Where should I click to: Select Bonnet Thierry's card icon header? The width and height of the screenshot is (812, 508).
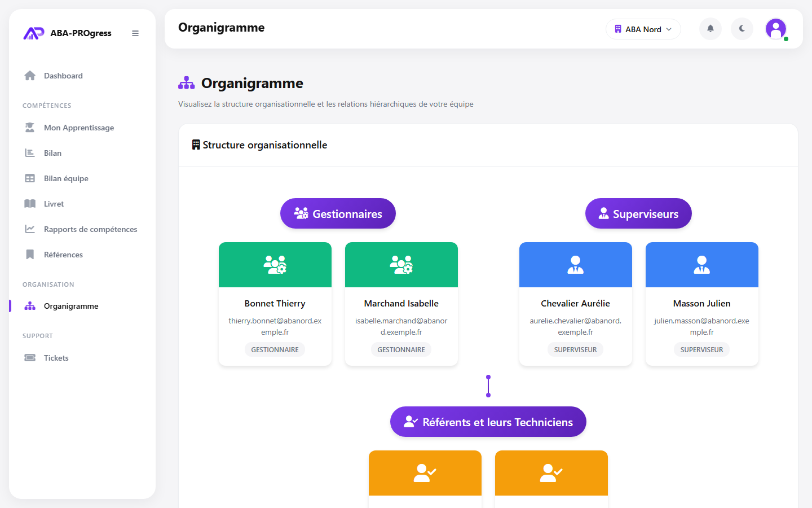[275, 265]
